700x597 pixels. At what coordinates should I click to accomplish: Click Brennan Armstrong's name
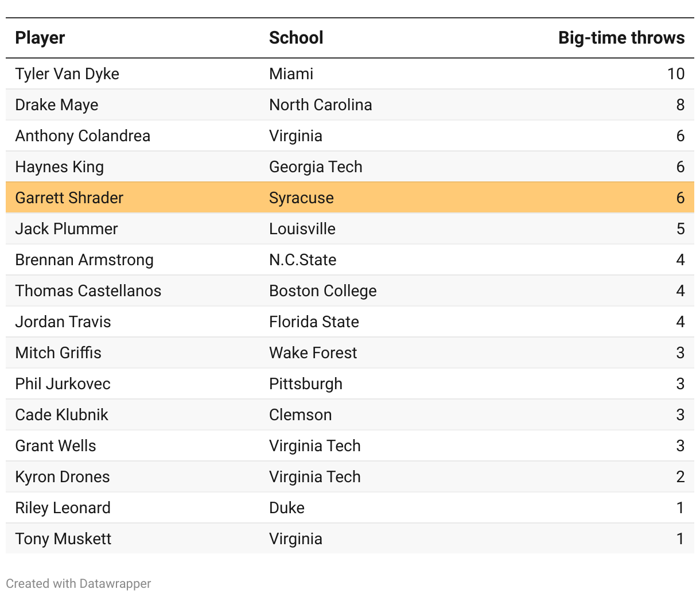point(84,260)
